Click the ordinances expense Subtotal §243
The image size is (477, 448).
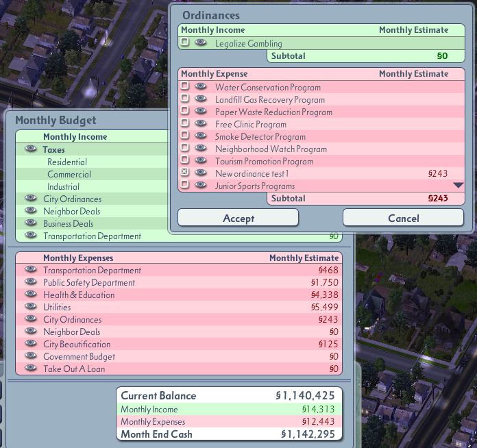click(x=438, y=198)
